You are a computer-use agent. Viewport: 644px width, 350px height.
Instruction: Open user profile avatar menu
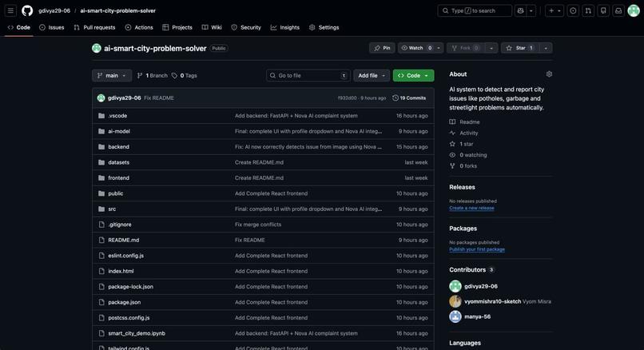point(634,10)
